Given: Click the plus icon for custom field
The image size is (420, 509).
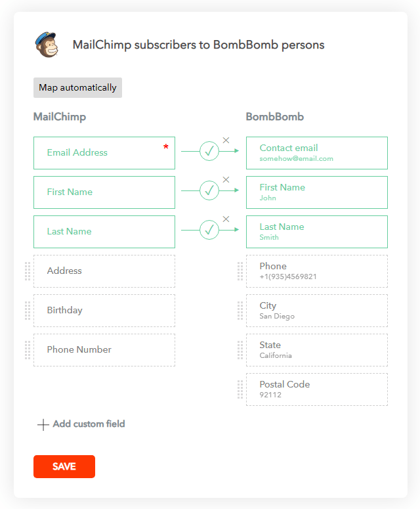Looking at the screenshot, I should point(43,424).
